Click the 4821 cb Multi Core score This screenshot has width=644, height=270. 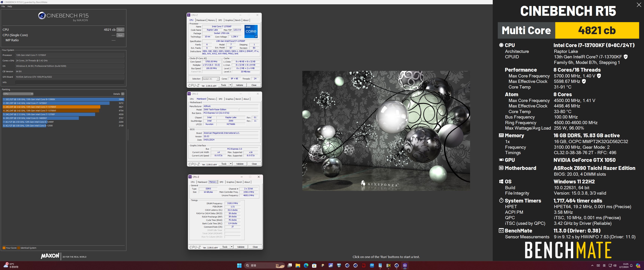597,30
